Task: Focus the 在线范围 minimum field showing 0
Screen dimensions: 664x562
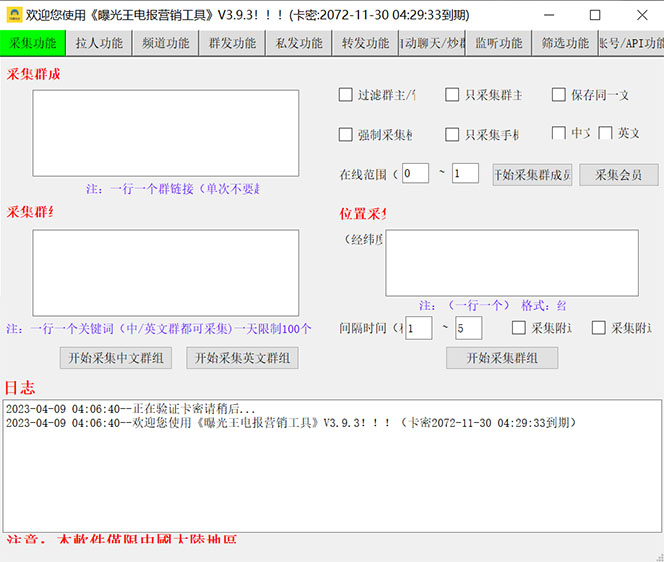Action: [415, 173]
